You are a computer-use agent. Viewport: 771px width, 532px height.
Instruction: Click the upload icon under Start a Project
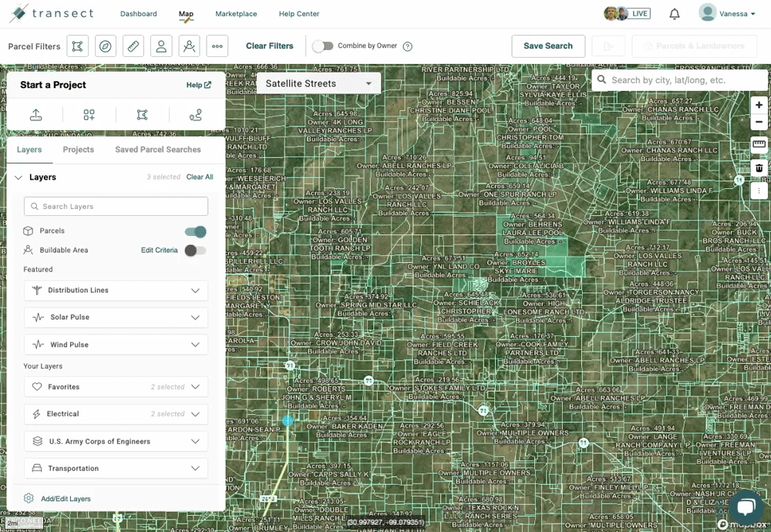click(x=36, y=115)
